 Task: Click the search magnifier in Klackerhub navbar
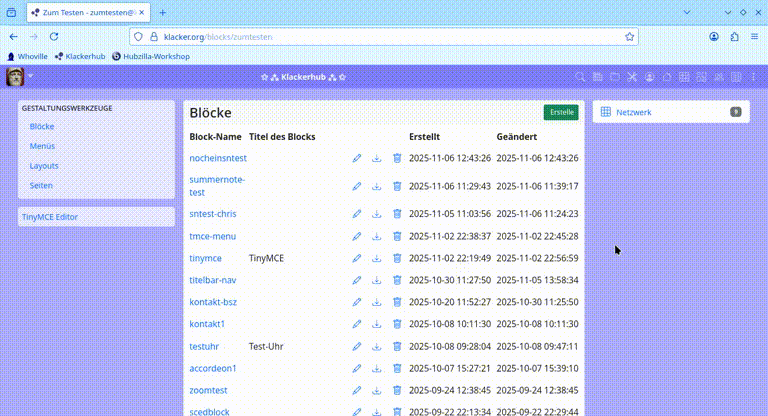tap(580, 77)
